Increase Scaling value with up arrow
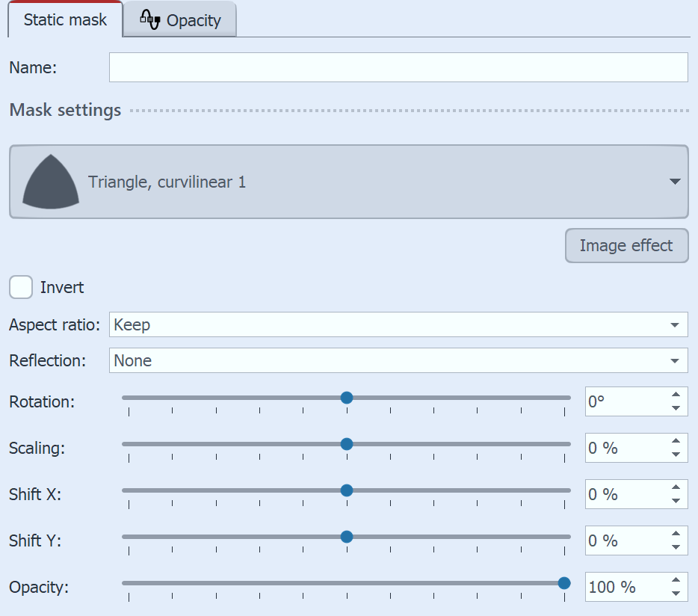 676,441
